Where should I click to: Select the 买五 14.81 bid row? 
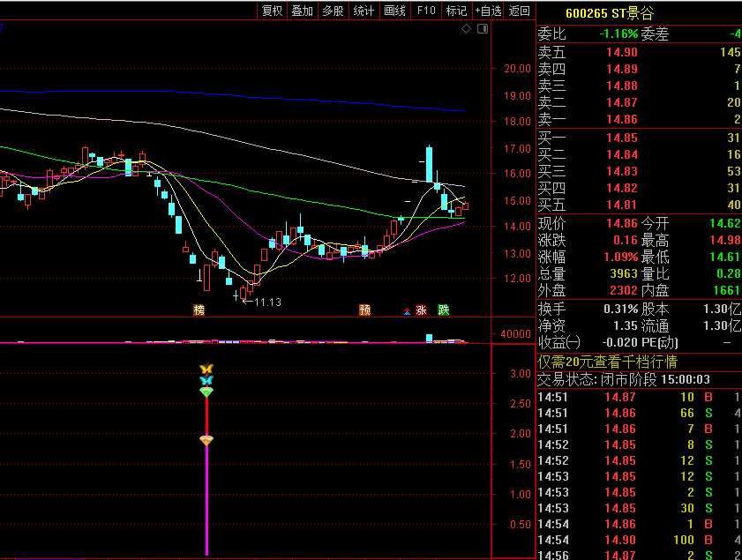click(639, 205)
